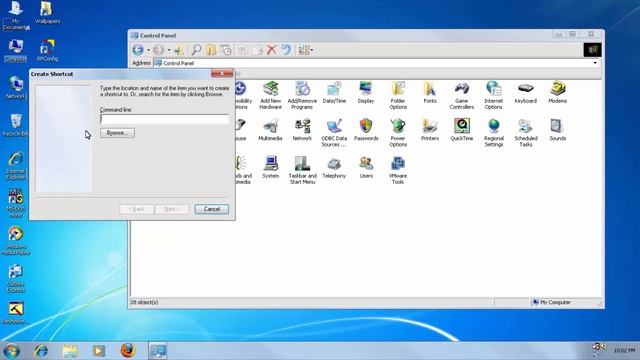The height and width of the screenshot is (360, 640).
Task: Click the clock in the system tray
Action: pos(624,351)
